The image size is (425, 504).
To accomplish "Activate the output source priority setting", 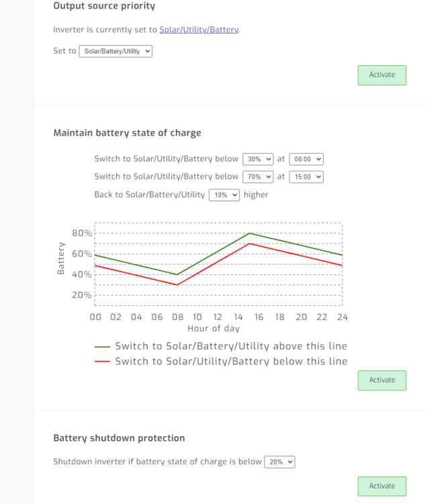I will tap(381, 75).
